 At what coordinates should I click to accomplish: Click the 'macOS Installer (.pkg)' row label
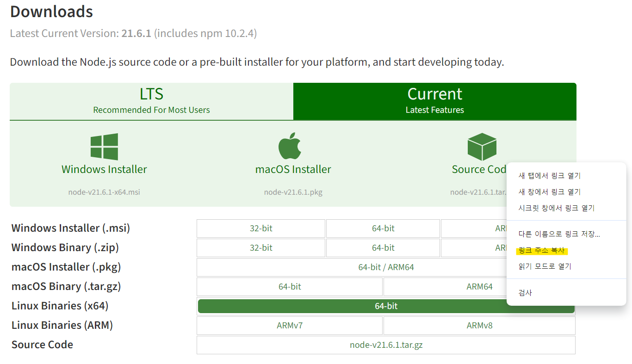point(66,267)
